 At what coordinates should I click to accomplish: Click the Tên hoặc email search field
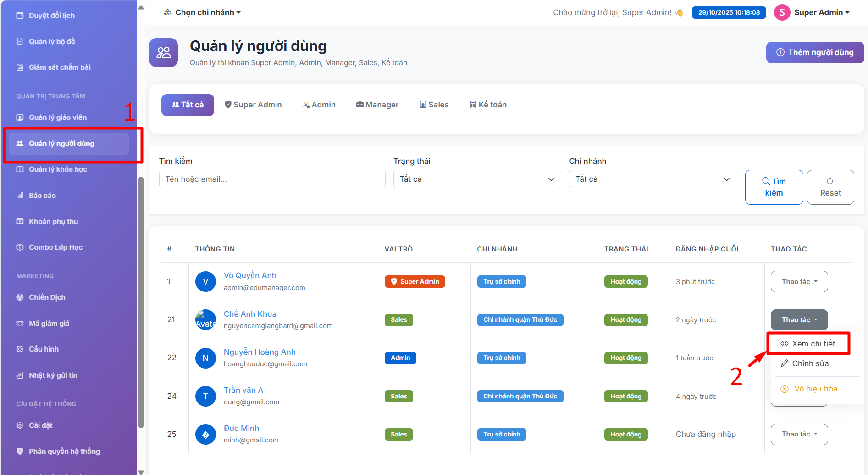click(272, 179)
